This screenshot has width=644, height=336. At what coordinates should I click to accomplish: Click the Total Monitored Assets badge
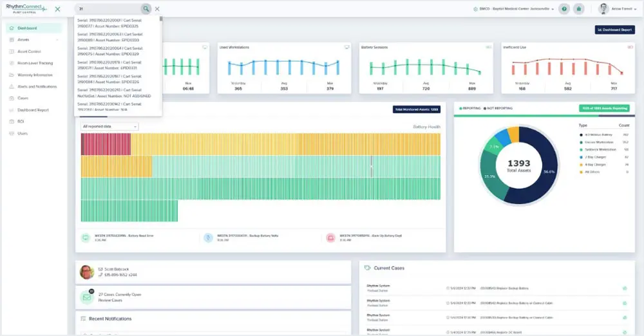(x=417, y=109)
